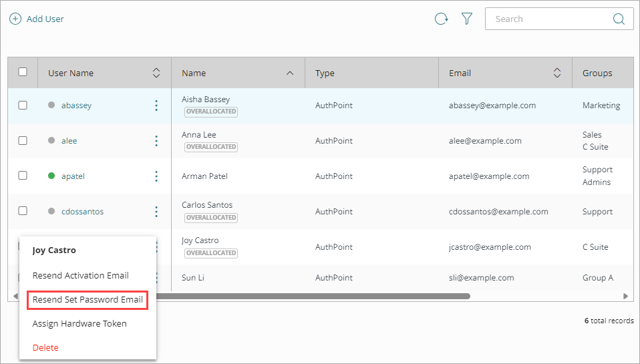Select Assign Hardware Token menu option
Viewport: 640px width, 364px height.
point(79,324)
